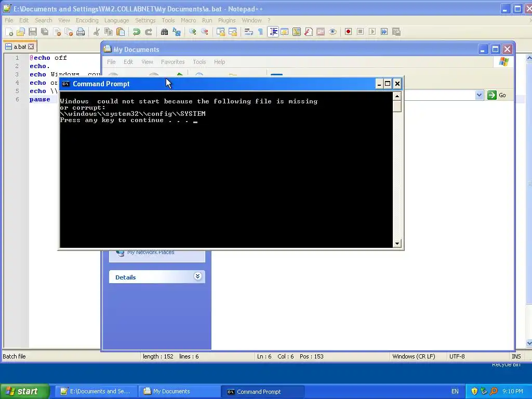The height and width of the screenshot is (399, 532).
Task: Click down arrow of Command Prompt scrollbar
Action: (x=397, y=243)
